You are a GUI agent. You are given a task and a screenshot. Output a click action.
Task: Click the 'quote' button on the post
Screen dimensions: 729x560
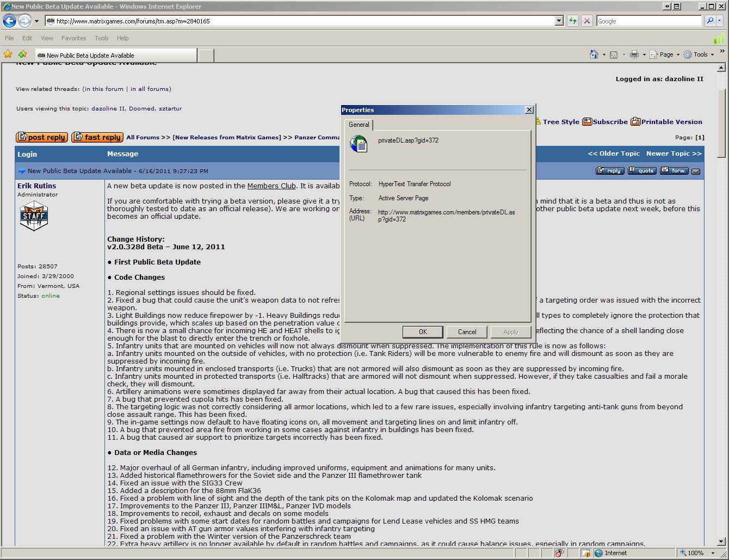tap(642, 171)
